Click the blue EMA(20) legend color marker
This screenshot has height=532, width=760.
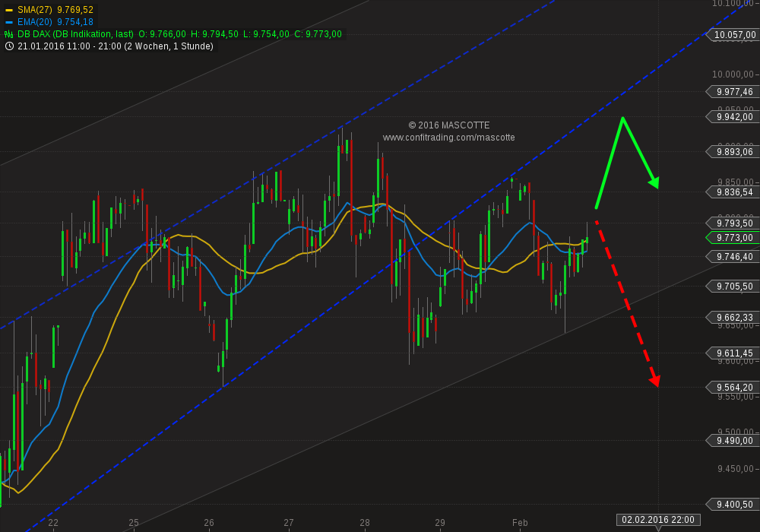9,22
